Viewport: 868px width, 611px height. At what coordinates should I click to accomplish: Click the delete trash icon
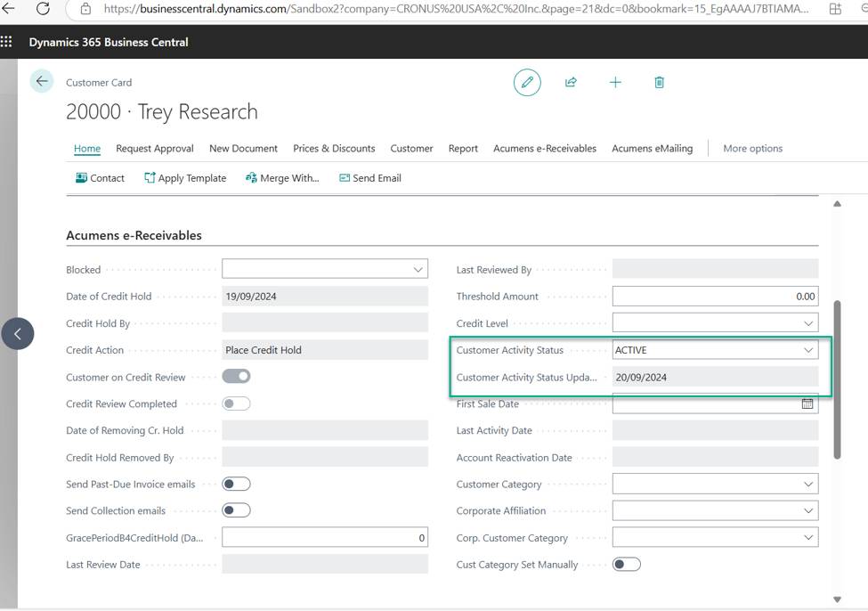tap(659, 83)
